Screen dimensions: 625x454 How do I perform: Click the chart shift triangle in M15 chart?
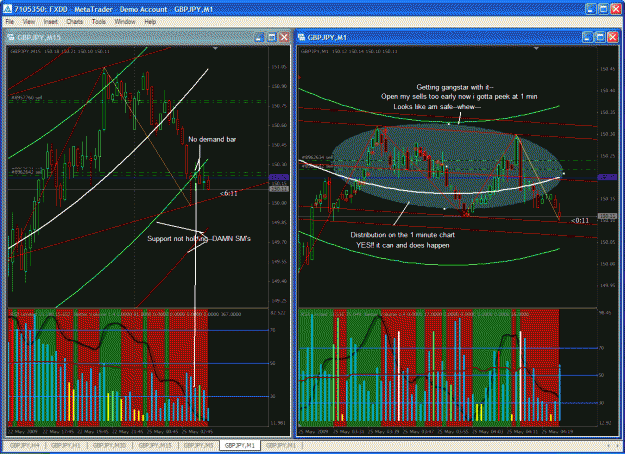click(x=215, y=48)
